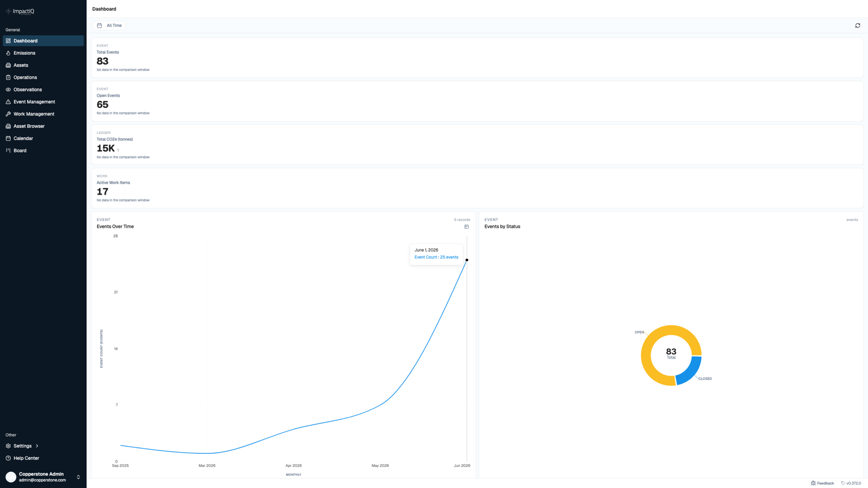Click the version tag icon
This screenshot has width=868, height=488.
843,483
